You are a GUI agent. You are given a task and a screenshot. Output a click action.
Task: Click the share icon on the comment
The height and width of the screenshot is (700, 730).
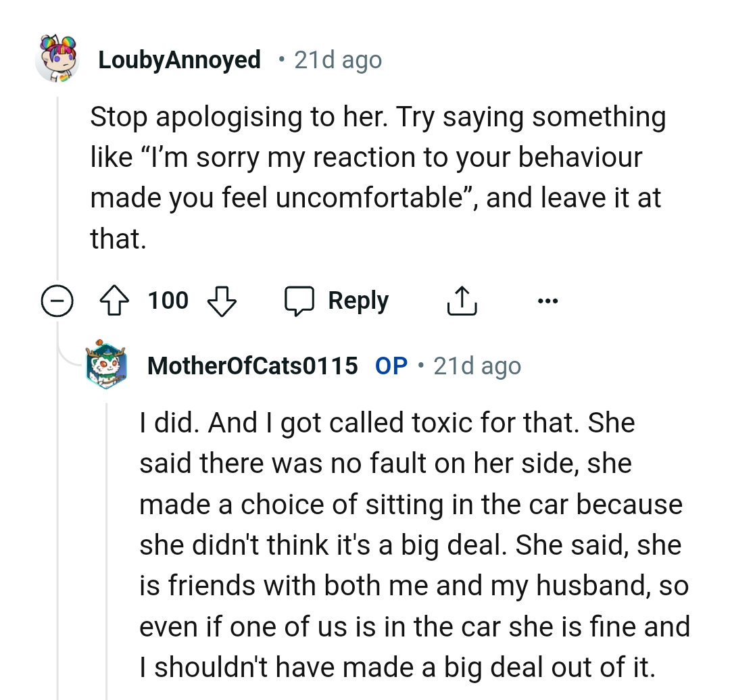[462, 300]
